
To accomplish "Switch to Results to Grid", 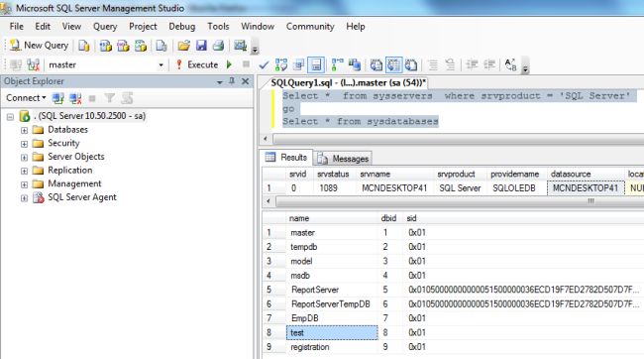I will tap(393, 64).
